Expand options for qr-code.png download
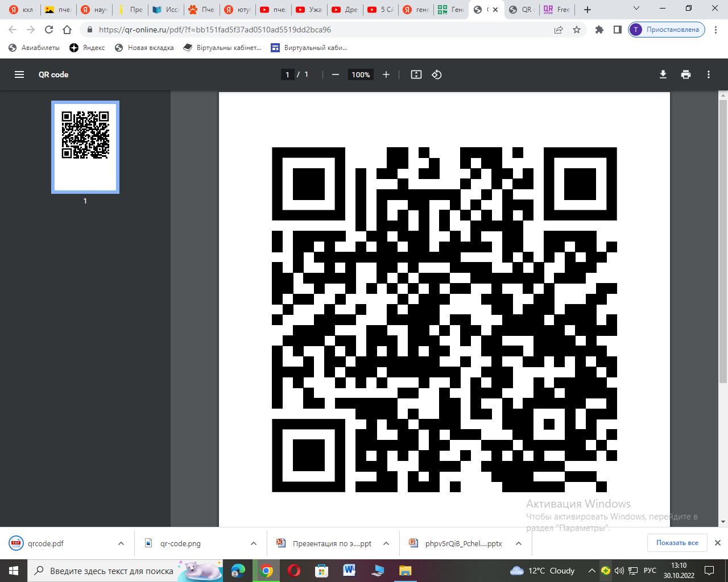728x582 pixels. pyautogui.click(x=254, y=543)
